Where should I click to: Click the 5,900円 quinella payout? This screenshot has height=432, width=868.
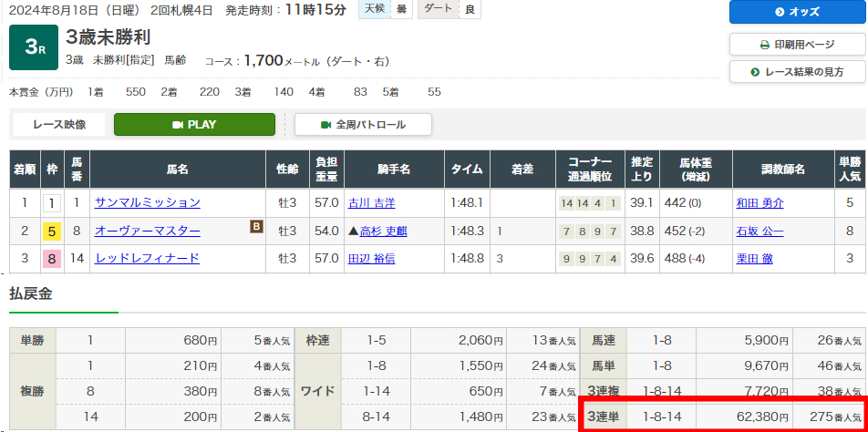(766, 341)
